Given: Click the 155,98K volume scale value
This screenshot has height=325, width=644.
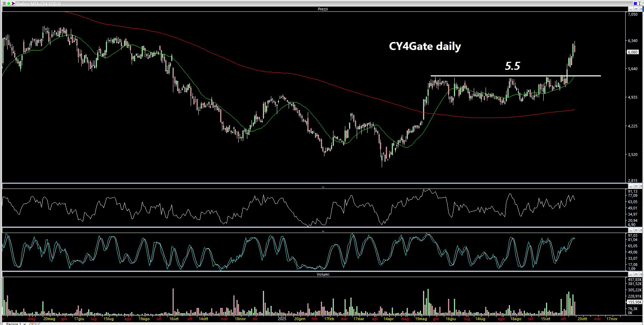Looking at the screenshot, I should pos(635,302).
